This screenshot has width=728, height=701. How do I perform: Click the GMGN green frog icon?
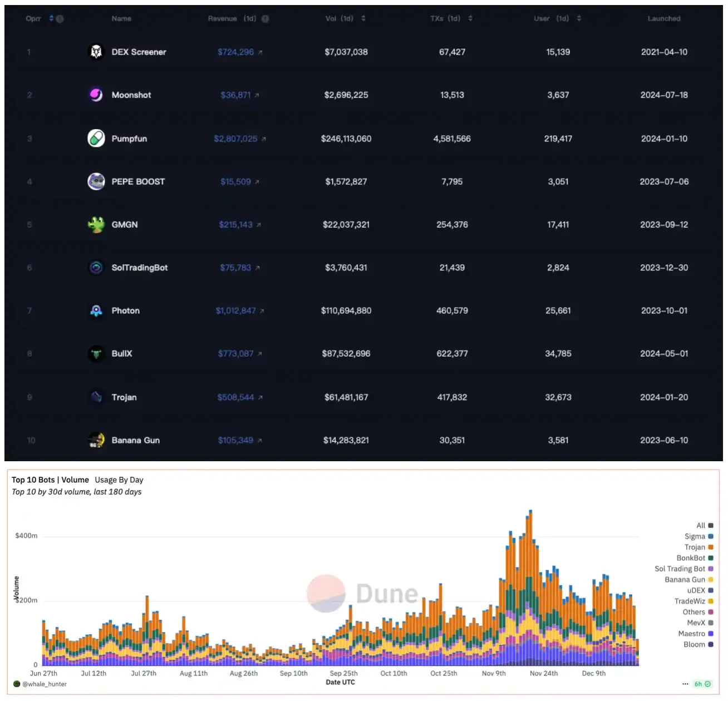pos(96,225)
